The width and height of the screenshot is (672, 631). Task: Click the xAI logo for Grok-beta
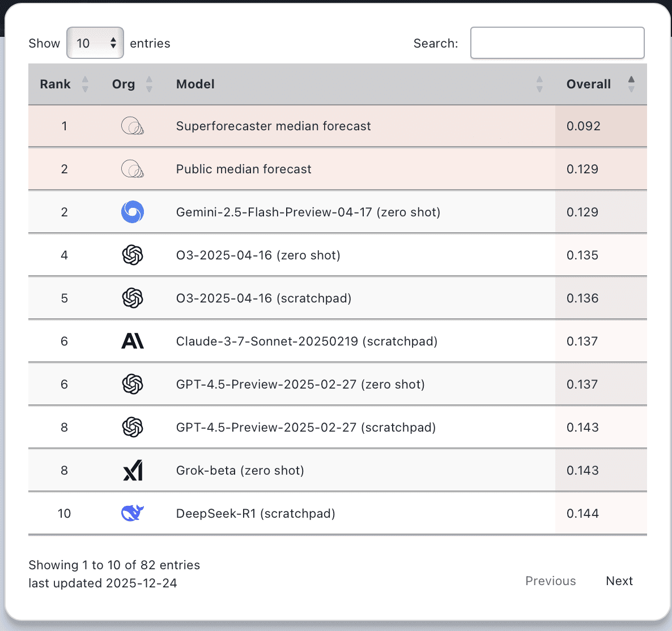[x=132, y=470]
